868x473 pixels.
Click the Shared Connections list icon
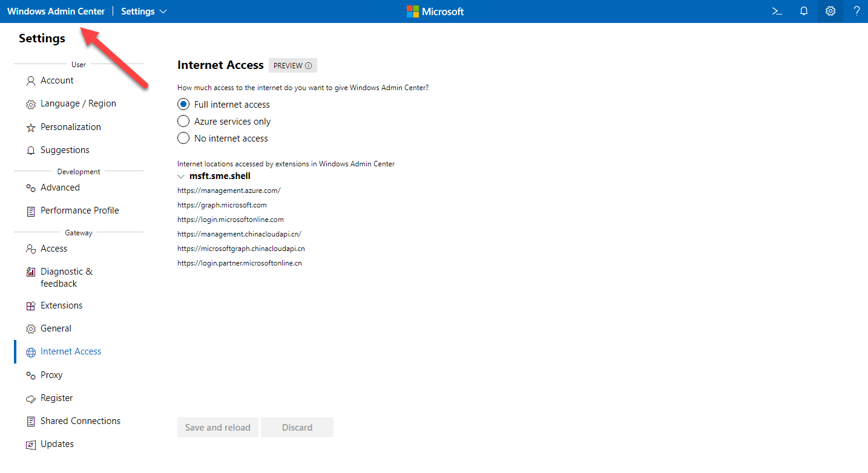point(31,422)
